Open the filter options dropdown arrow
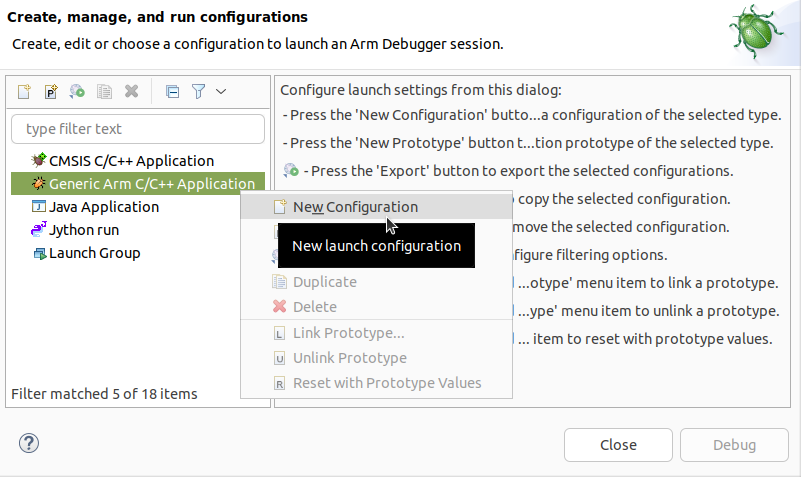The image size is (801, 477). [x=221, y=92]
